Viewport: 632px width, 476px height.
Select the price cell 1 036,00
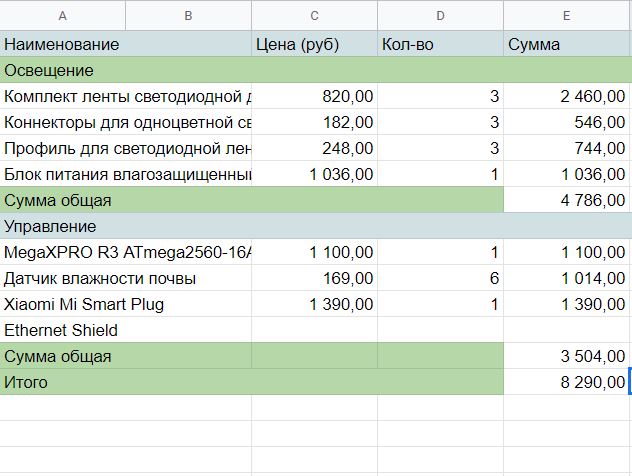(314, 174)
